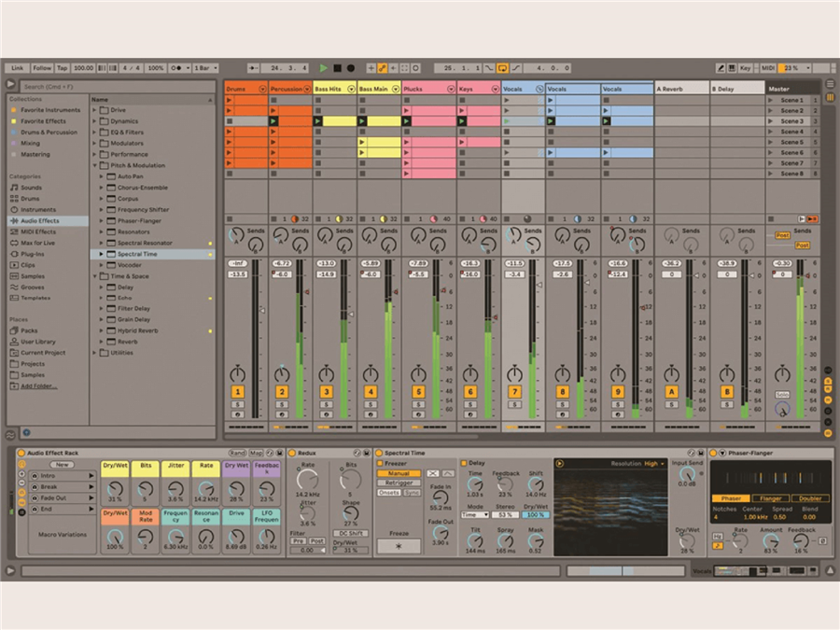Solo track 2 with its S button
Image resolution: width=840 pixels, height=630 pixels.
pyautogui.click(x=282, y=404)
